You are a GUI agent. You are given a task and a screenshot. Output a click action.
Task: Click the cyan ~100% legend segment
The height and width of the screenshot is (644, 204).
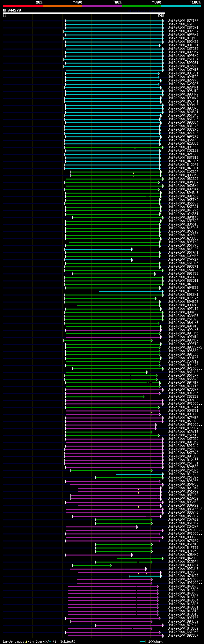[x=181, y=6]
